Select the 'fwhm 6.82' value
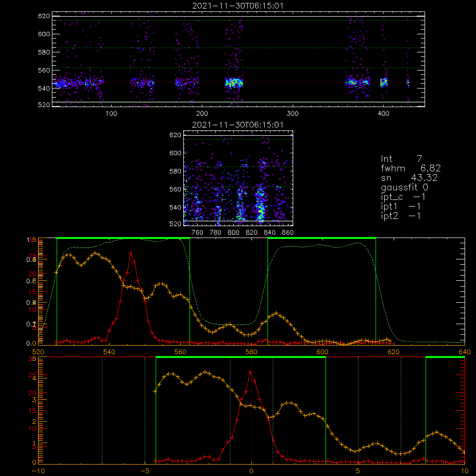476x476 pixels. (411, 168)
